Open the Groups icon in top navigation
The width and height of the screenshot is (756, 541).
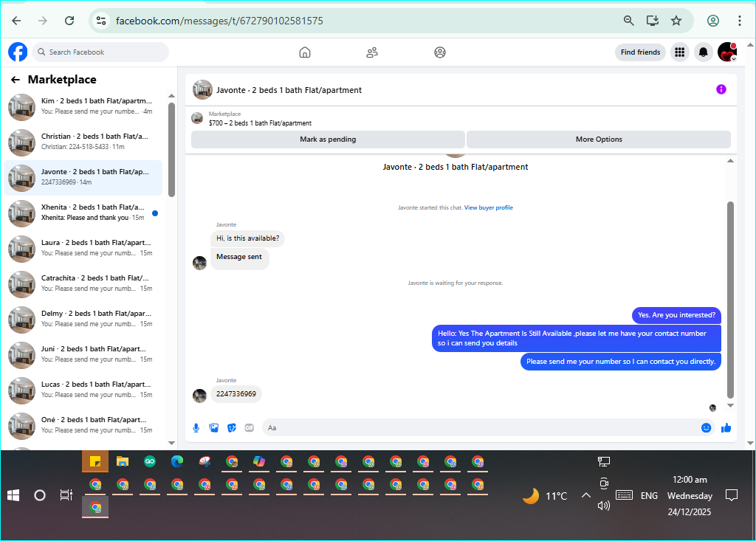(440, 52)
